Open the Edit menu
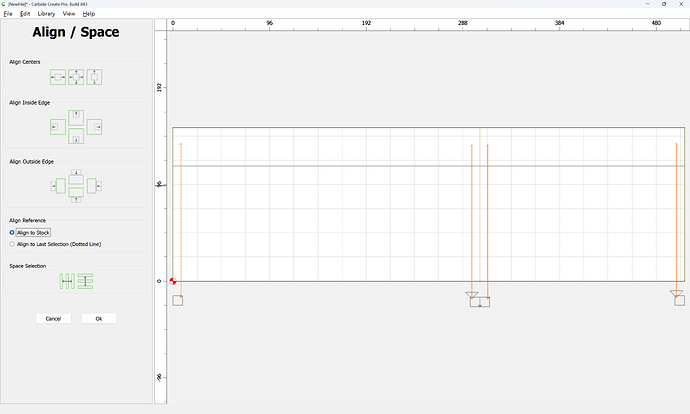Image resolution: width=690 pixels, height=414 pixels. click(x=25, y=14)
